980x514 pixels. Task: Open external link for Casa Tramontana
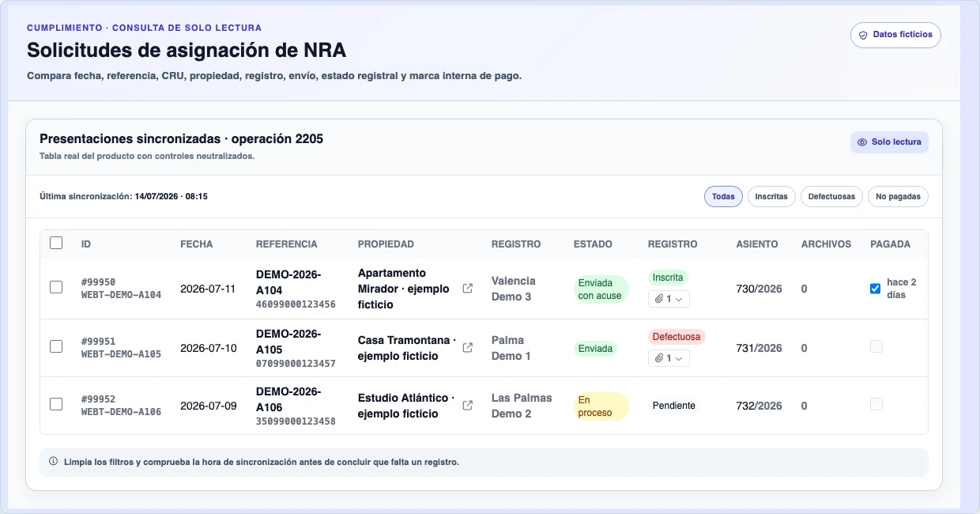coord(467,348)
